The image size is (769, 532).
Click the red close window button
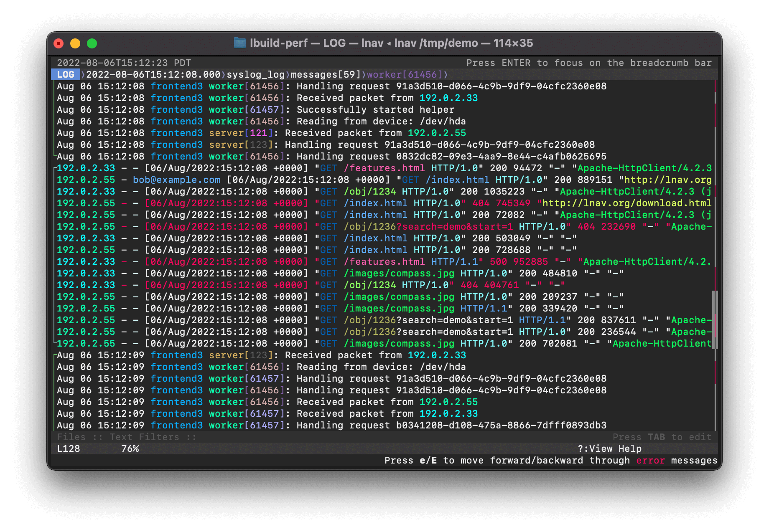pos(59,43)
